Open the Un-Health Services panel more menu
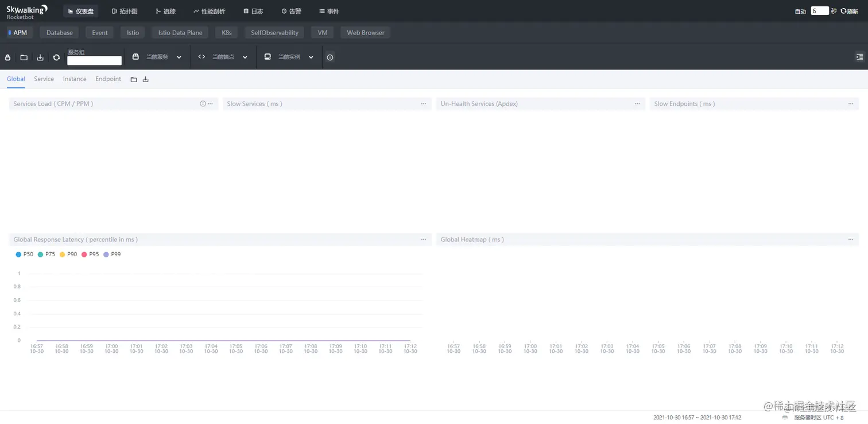 (x=637, y=104)
